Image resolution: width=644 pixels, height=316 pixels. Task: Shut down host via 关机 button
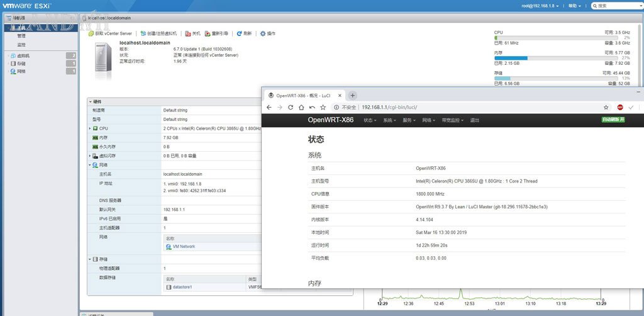pos(192,34)
